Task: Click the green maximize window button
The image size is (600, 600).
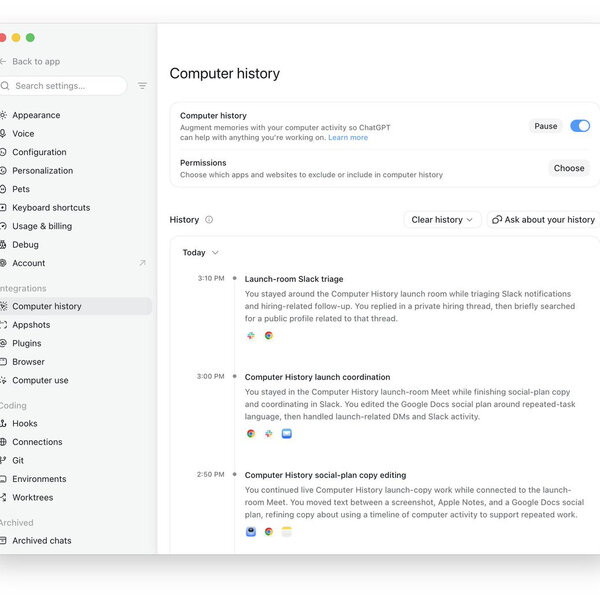Action: (30, 38)
